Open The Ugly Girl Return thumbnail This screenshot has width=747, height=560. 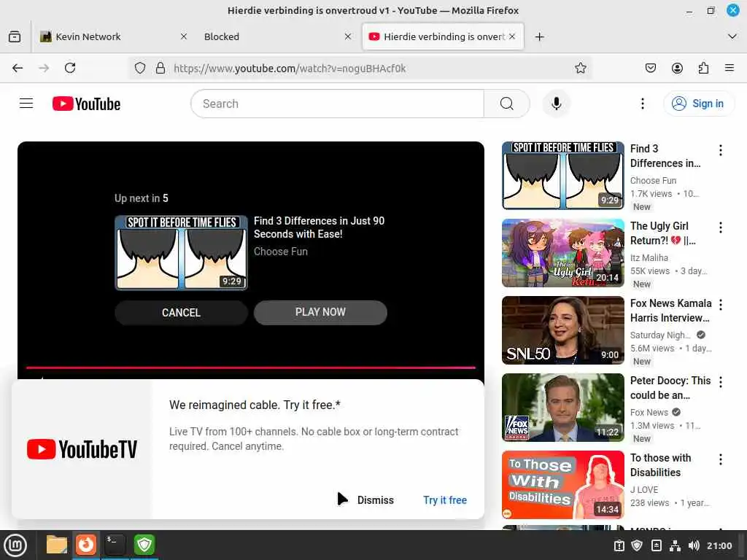(x=563, y=253)
